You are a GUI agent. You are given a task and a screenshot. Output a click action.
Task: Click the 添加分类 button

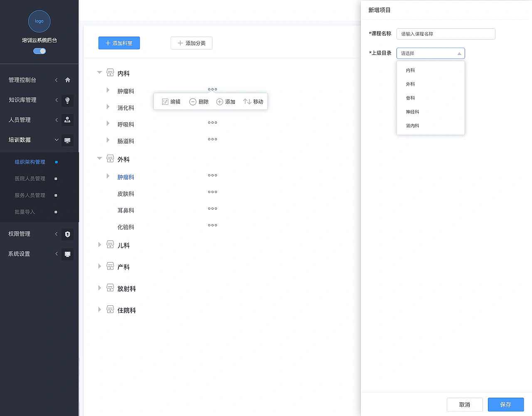(191, 43)
